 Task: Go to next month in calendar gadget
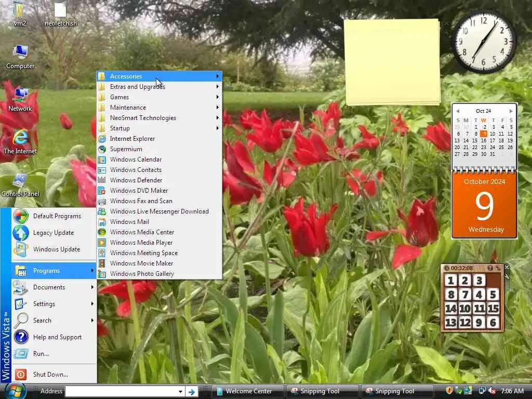pos(511,111)
